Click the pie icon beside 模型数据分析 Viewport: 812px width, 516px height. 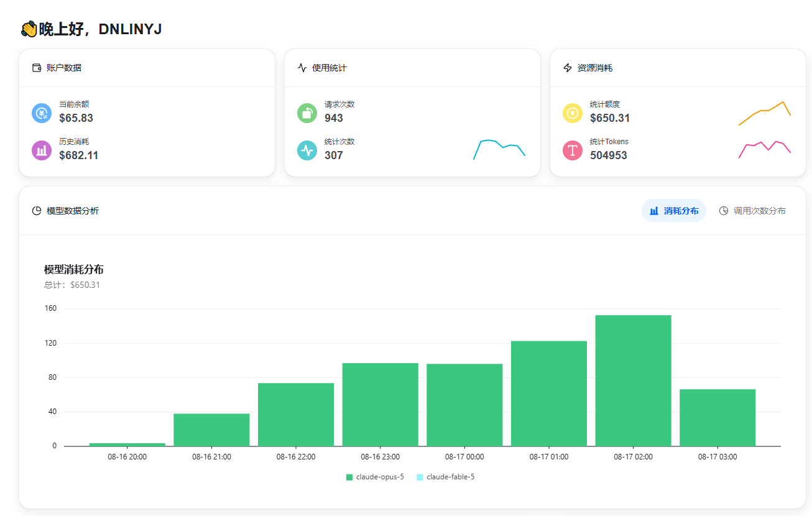(37, 211)
